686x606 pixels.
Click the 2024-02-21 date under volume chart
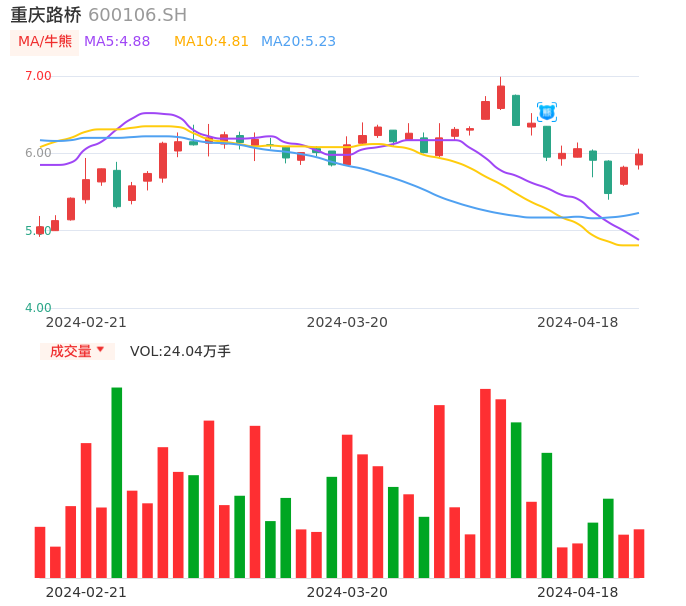pos(86,592)
